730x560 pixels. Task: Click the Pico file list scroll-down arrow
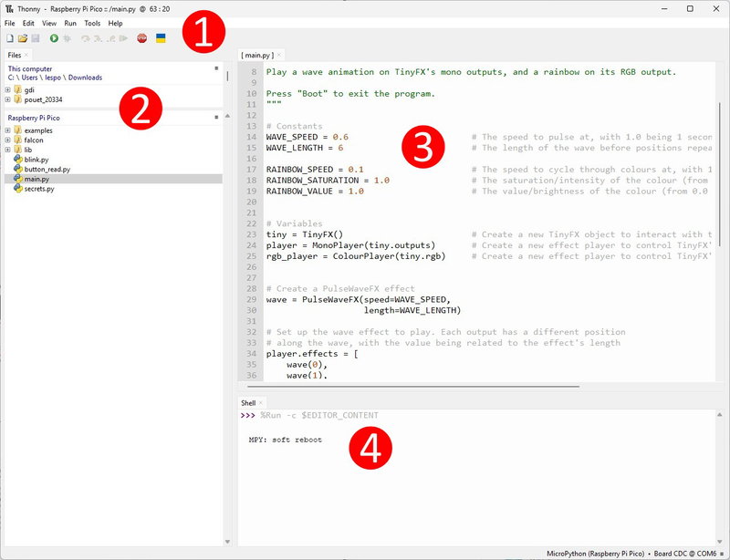[227, 542]
